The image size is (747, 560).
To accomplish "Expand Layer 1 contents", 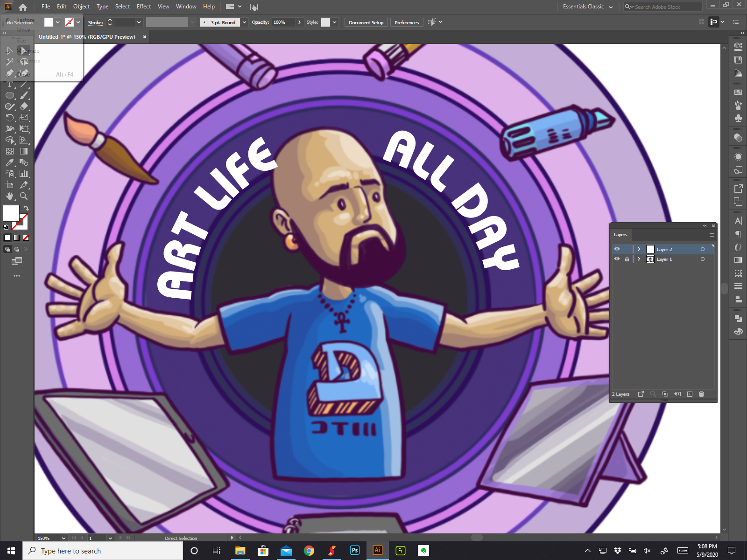I will [639, 259].
